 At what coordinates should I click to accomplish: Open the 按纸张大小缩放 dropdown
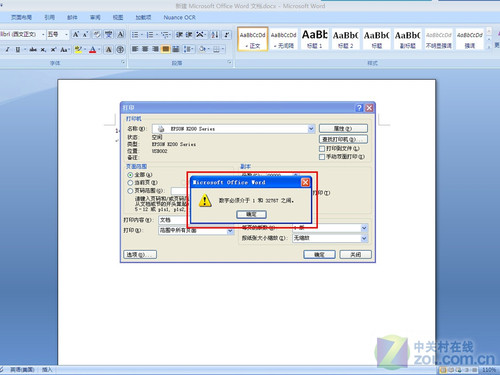[x=364, y=238]
